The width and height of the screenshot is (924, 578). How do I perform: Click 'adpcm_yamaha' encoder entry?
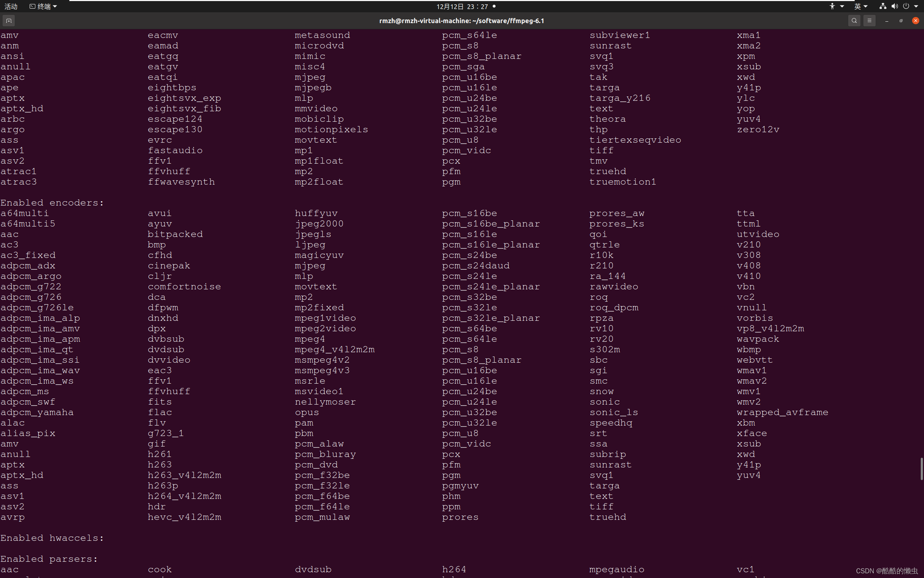[x=37, y=412]
